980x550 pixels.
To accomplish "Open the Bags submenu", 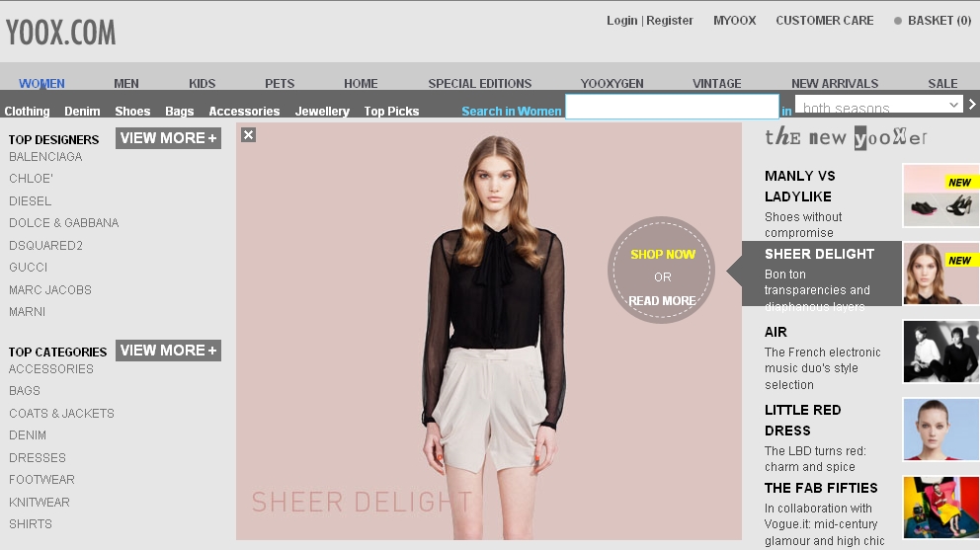I will click(x=180, y=112).
